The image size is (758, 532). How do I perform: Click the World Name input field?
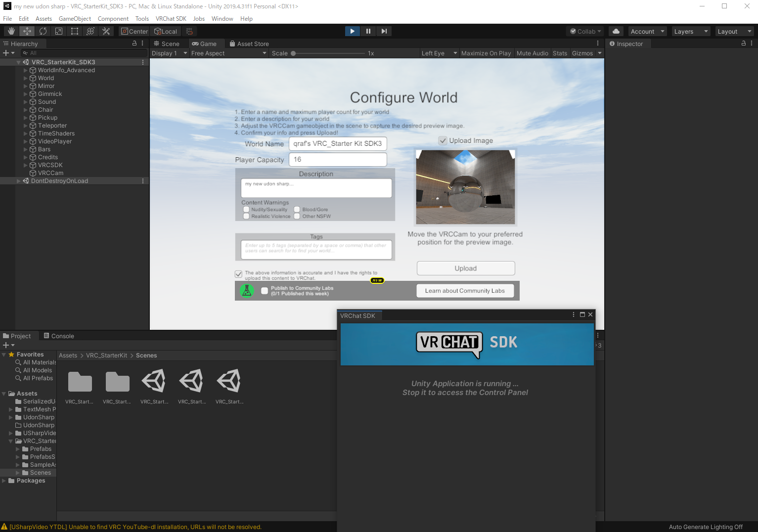click(x=337, y=144)
